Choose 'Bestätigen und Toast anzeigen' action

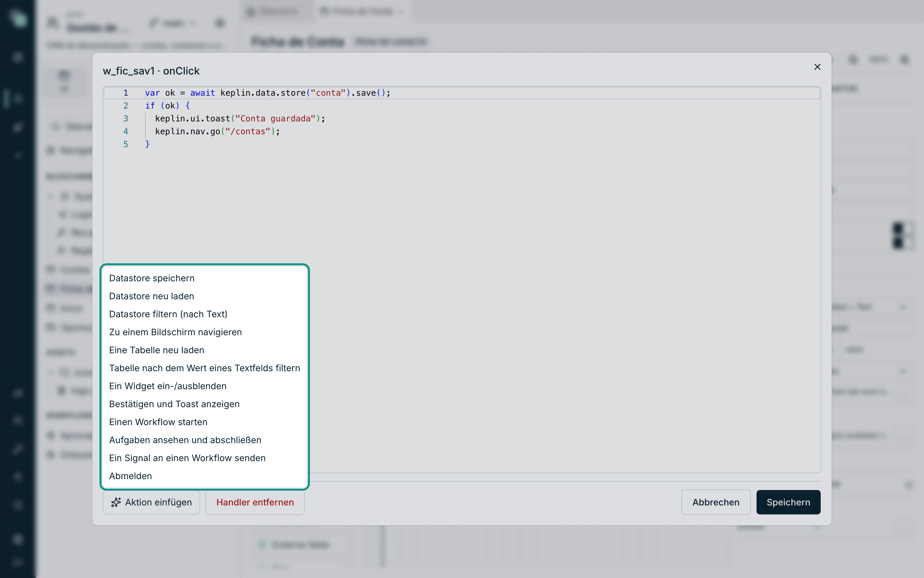205,404
